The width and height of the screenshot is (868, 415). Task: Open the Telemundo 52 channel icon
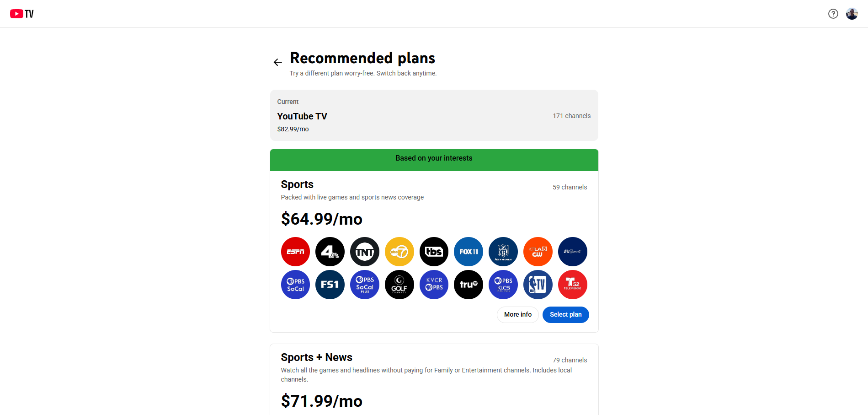pyautogui.click(x=573, y=285)
